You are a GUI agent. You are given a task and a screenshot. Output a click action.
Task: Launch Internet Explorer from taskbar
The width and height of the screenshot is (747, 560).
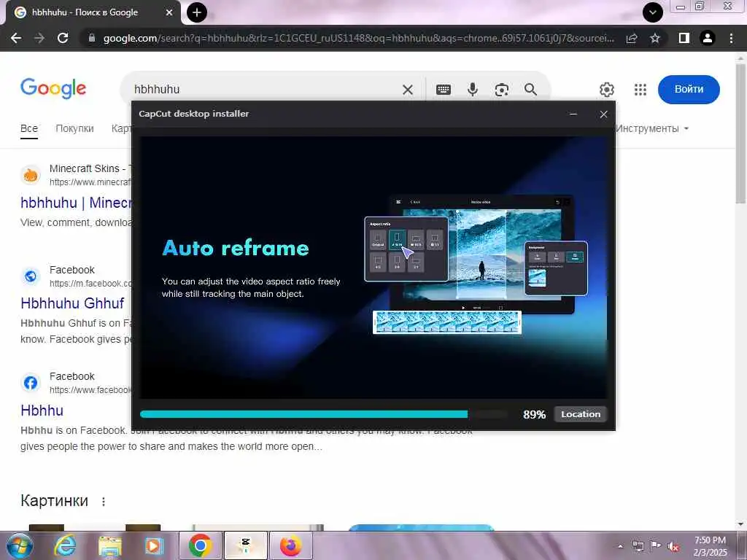coord(64,545)
